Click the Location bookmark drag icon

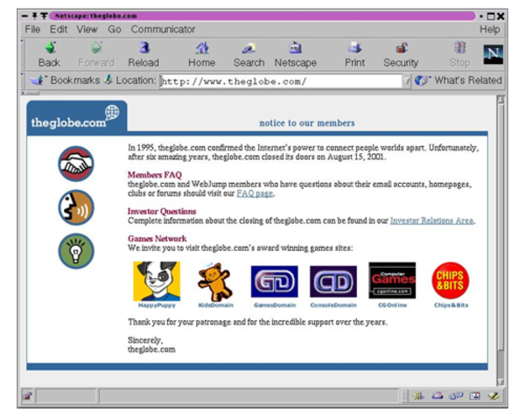108,80
